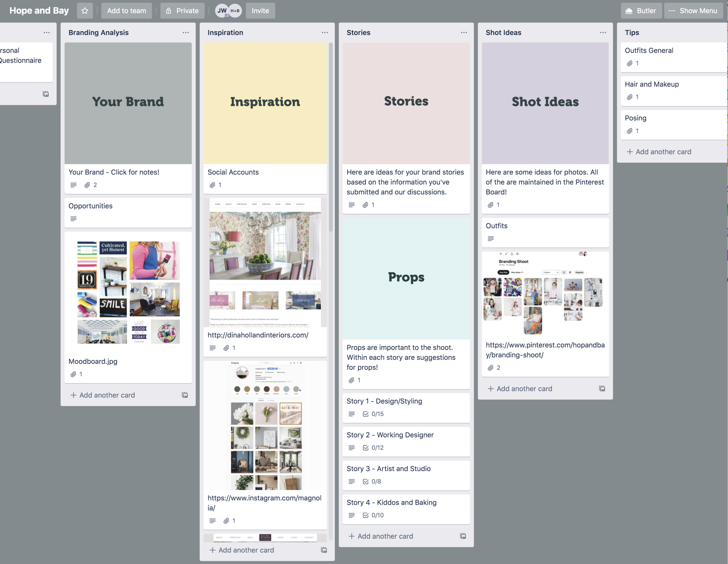Open Branding Analysis list actions menu
Screen dimensions: 728x564
[x=186, y=32]
